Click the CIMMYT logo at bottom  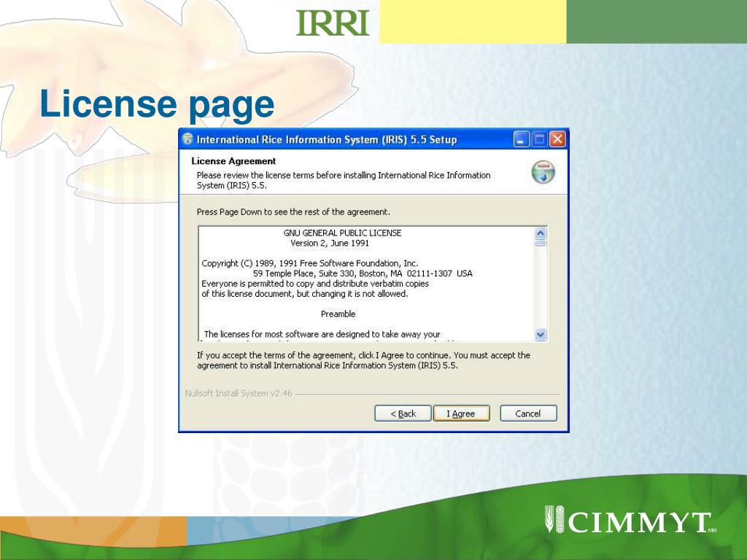(x=630, y=520)
